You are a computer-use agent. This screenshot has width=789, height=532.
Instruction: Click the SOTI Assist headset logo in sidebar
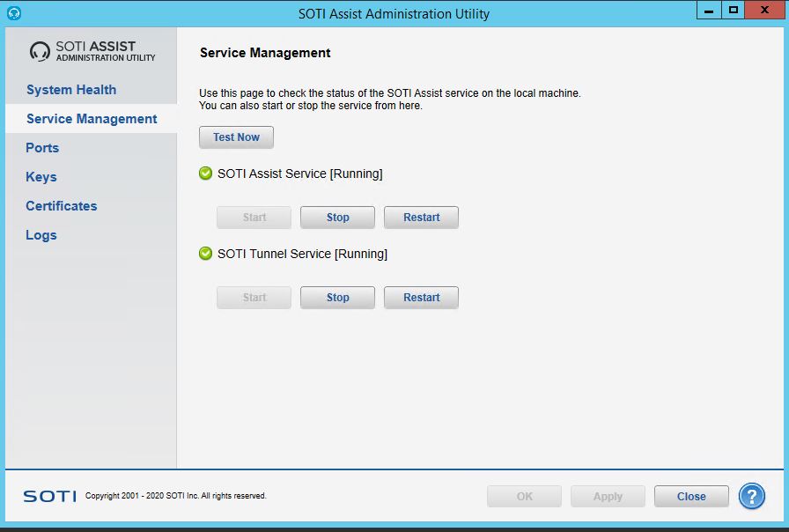tap(40, 51)
